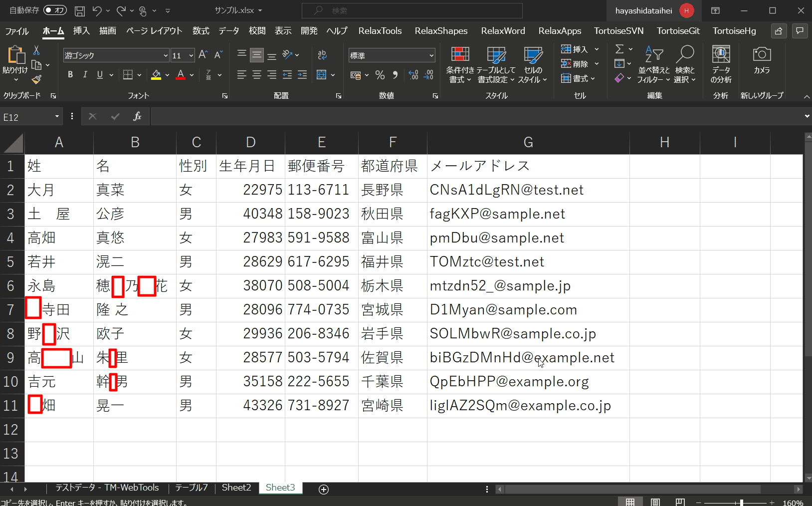This screenshot has width=812, height=506.
Task: Toggle the AutoSave switch
Action: point(55,10)
